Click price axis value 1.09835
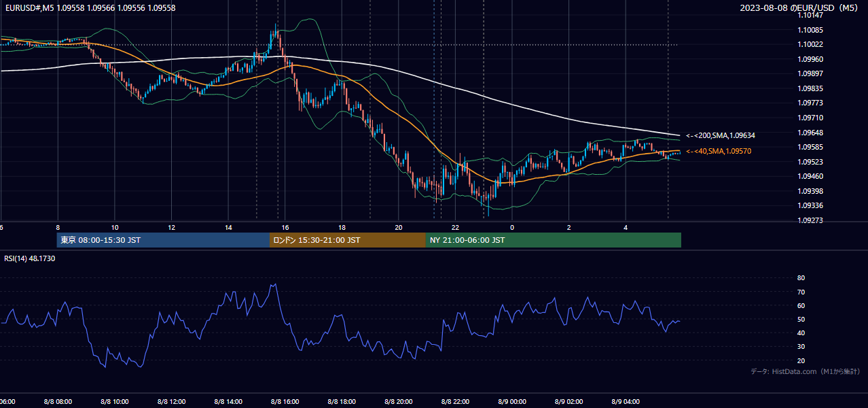The image size is (868, 408). pyautogui.click(x=810, y=88)
